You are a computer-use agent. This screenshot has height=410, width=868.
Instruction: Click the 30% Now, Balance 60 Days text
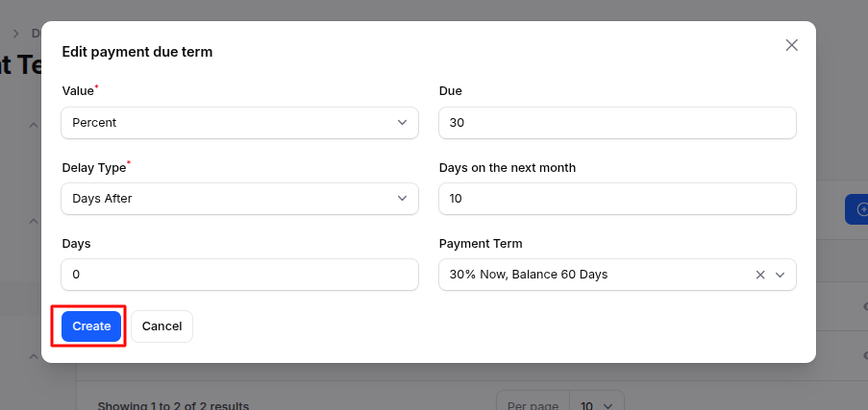pos(529,275)
